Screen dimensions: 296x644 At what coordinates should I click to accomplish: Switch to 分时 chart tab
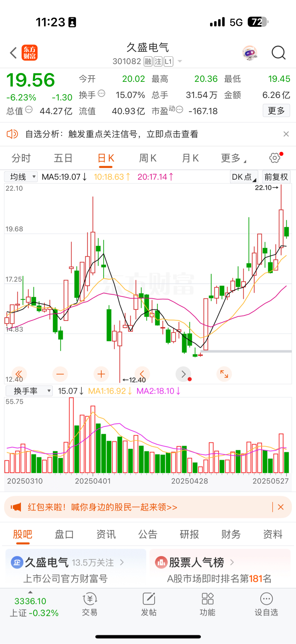[21, 158]
